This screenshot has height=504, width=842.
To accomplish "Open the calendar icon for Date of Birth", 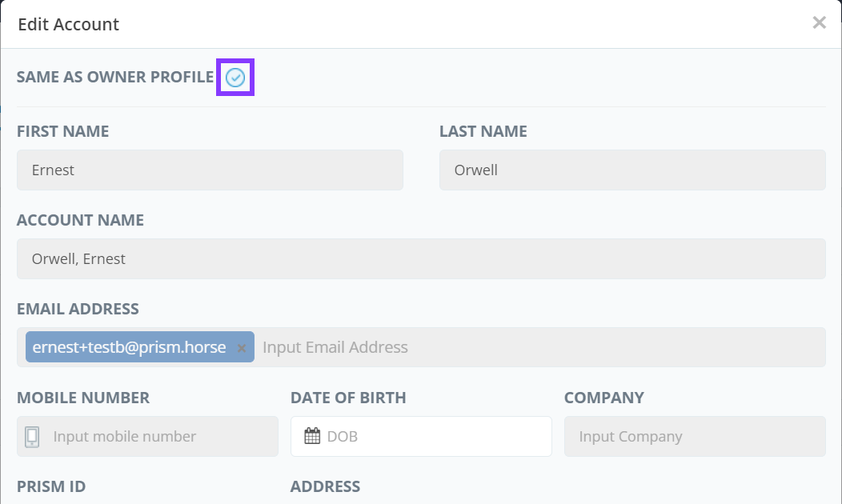I will point(312,437).
